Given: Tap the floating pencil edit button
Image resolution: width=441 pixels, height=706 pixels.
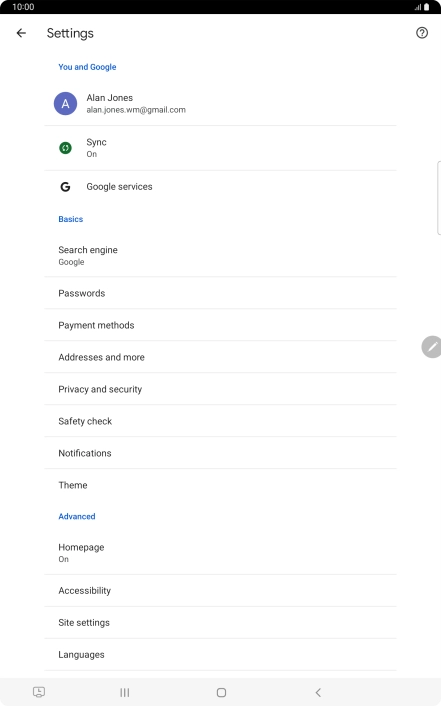Looking at the screenshot, I should pos(432,347).
